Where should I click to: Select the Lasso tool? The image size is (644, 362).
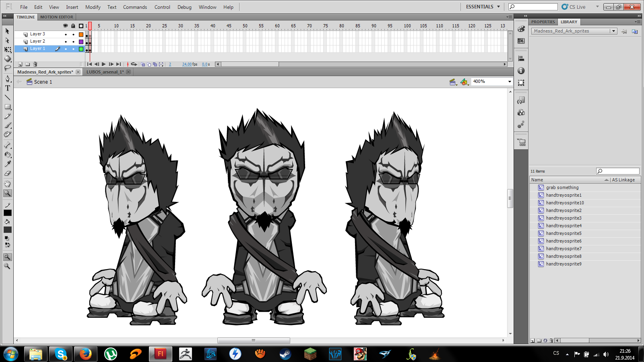tap(7, 68)
